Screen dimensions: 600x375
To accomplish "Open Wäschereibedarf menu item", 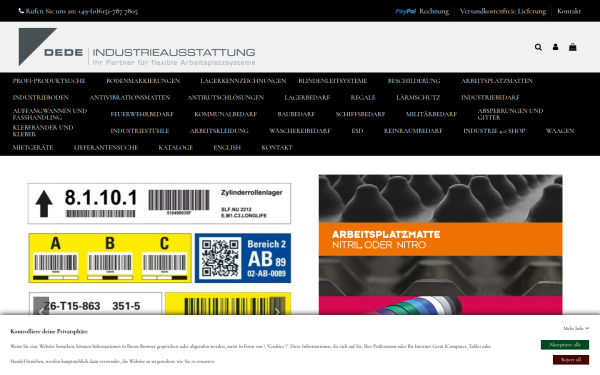I will point(300,131).
